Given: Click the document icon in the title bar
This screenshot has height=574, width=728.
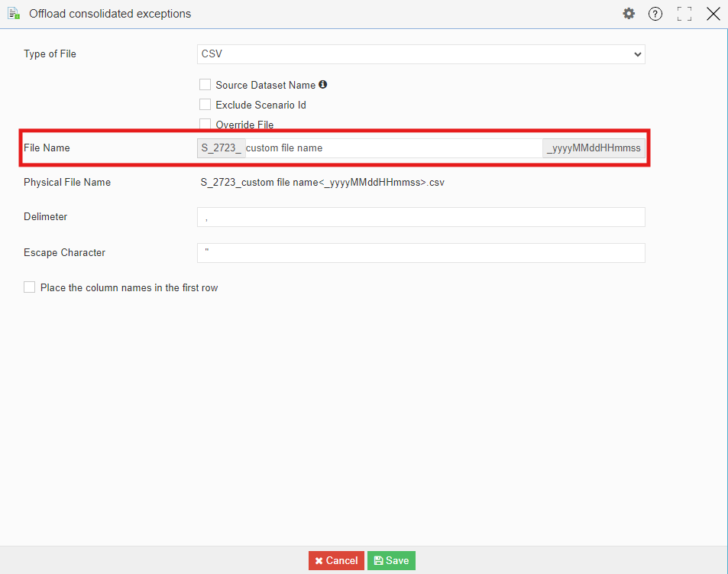Looking at the screenshot, I should [14, 14].
